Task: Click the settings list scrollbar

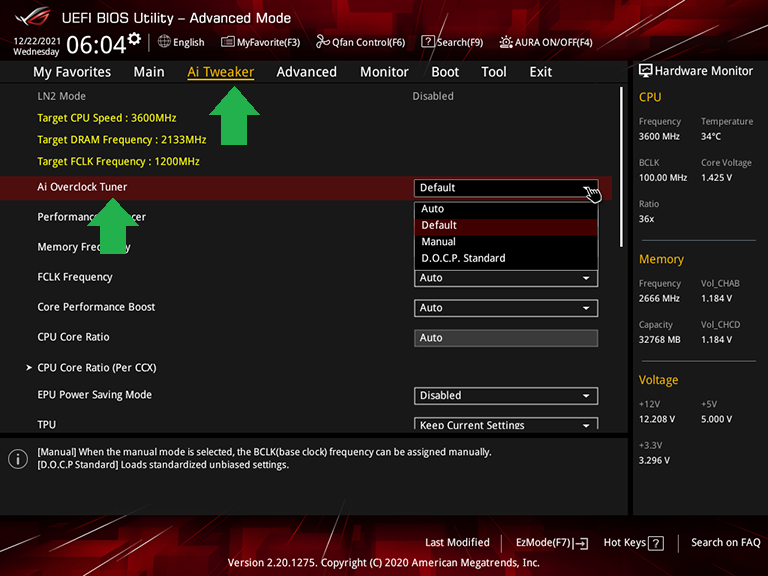Action: click(x=621, y=167)
